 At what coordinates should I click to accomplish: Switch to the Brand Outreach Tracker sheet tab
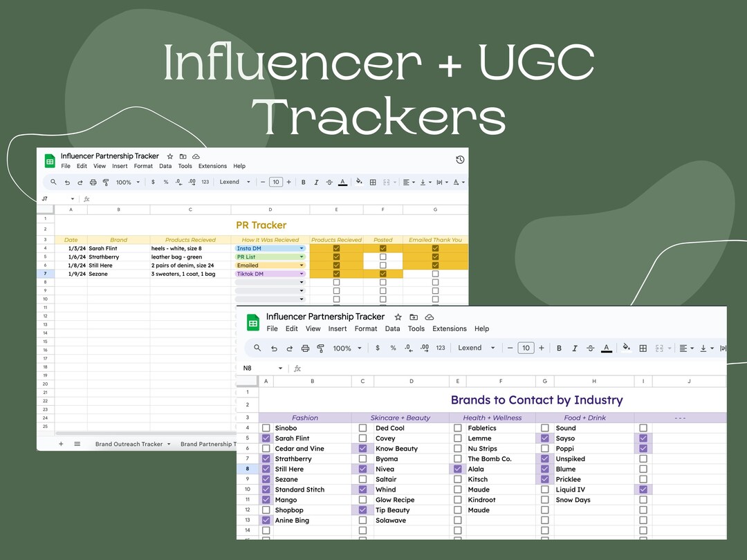tap(131, 444)
